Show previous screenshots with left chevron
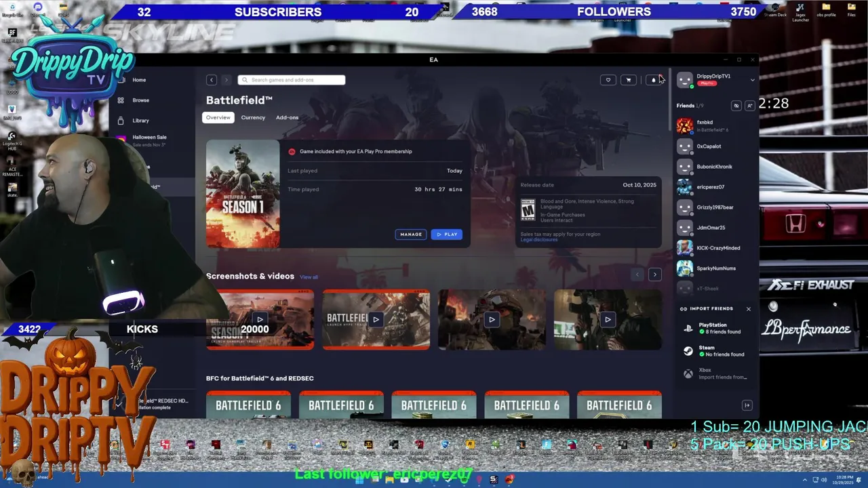Viewport: 868px width, 488px height. (637, 274)
